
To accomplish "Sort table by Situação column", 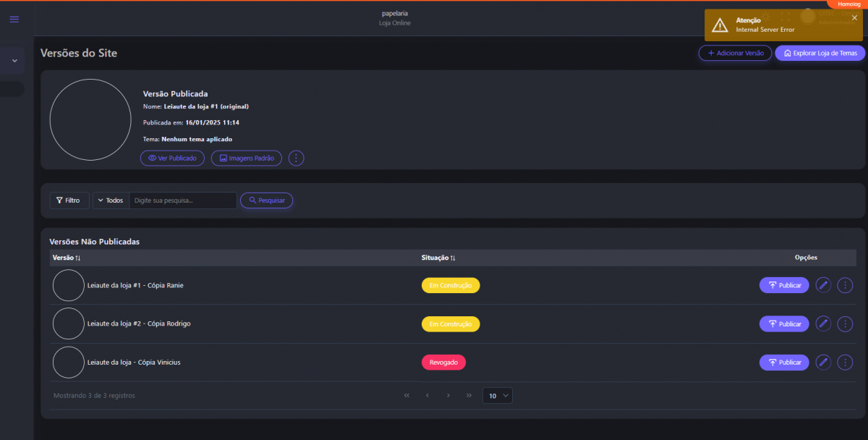I will click(x=438, y=258).
